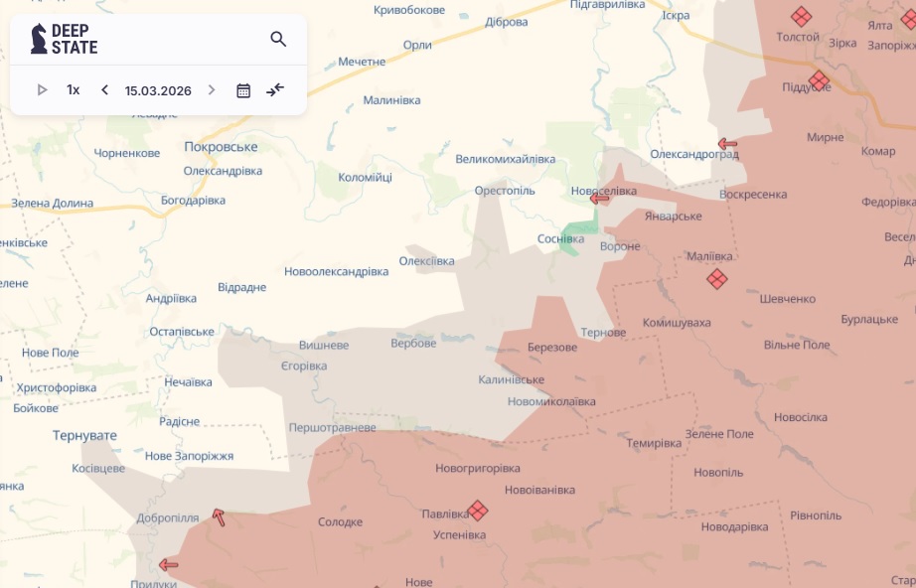Open the search with the magnifying glass icon

(x=278, y=39)
